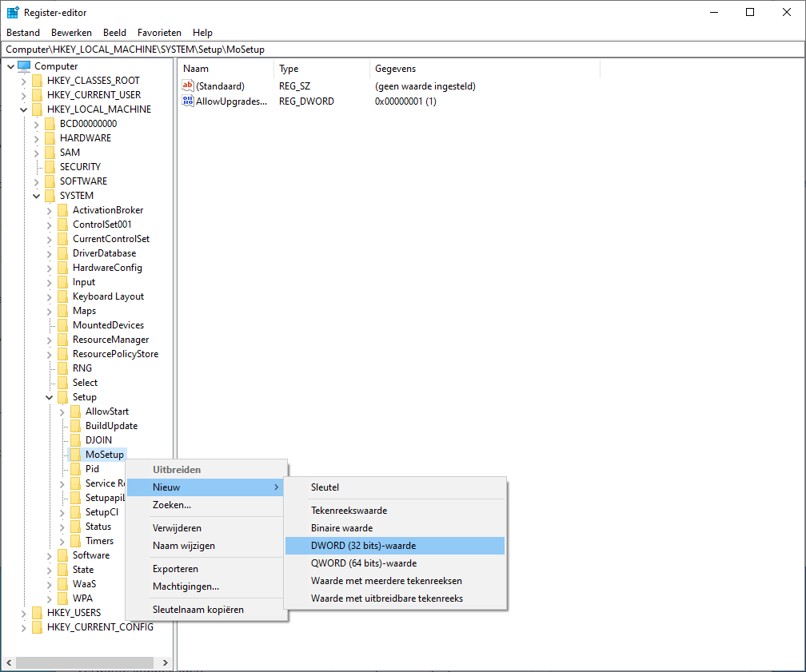Click the SOFTWARE key folder icon

50,181
